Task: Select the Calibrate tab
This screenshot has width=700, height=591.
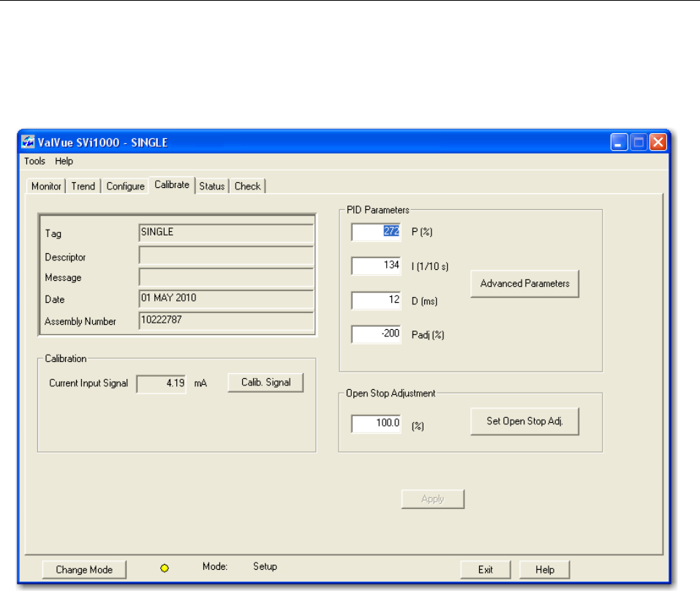Action: [x=172, y=185]
